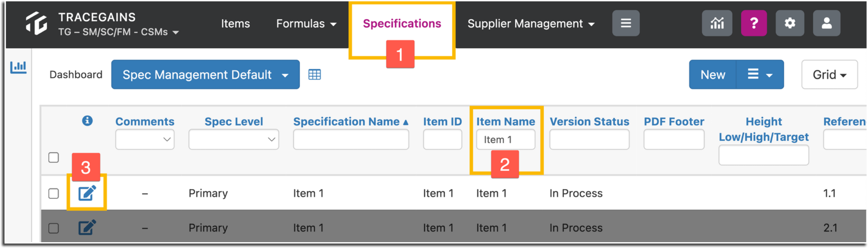
Task: Toggle the select-all checkbox in header
Action: pos(54,157)
